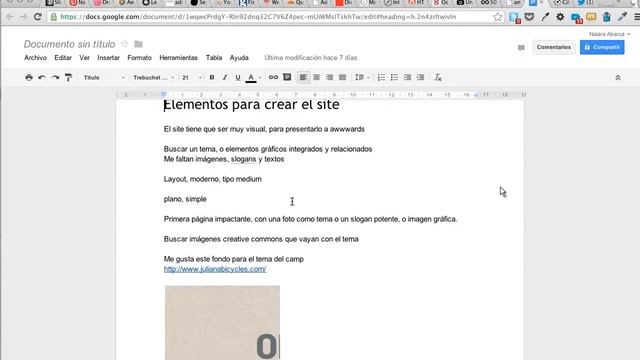Undo the last action
The image size is (640, 360).
[x=42, y=77]
